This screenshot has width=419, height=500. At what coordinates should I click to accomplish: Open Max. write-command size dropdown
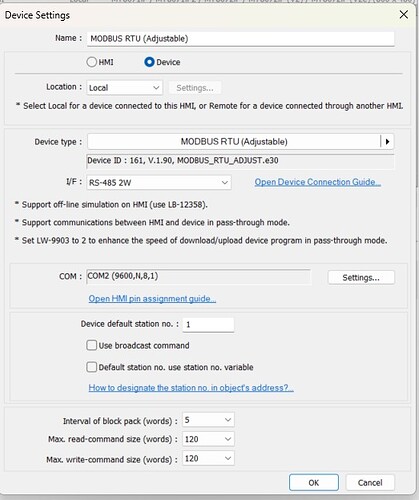[208, 458]
